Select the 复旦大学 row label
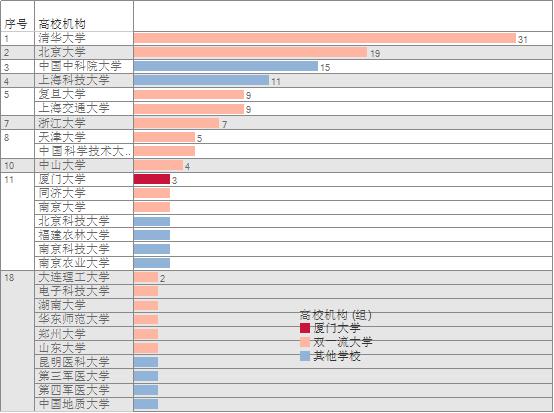 (62, 94)
